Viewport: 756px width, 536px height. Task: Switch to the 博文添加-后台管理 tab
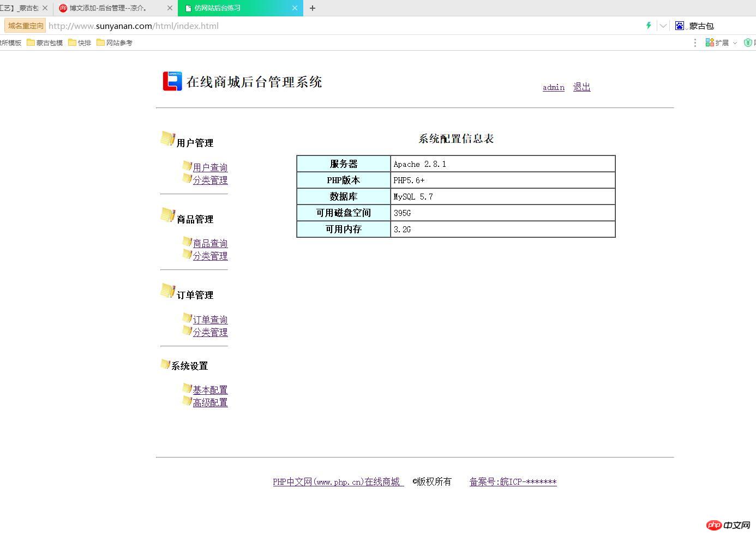tap(116, 8)
